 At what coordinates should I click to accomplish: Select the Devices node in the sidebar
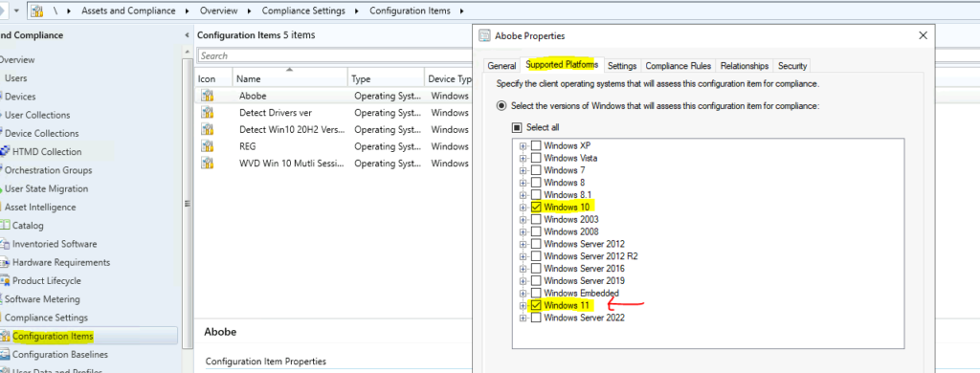point(21,97)
